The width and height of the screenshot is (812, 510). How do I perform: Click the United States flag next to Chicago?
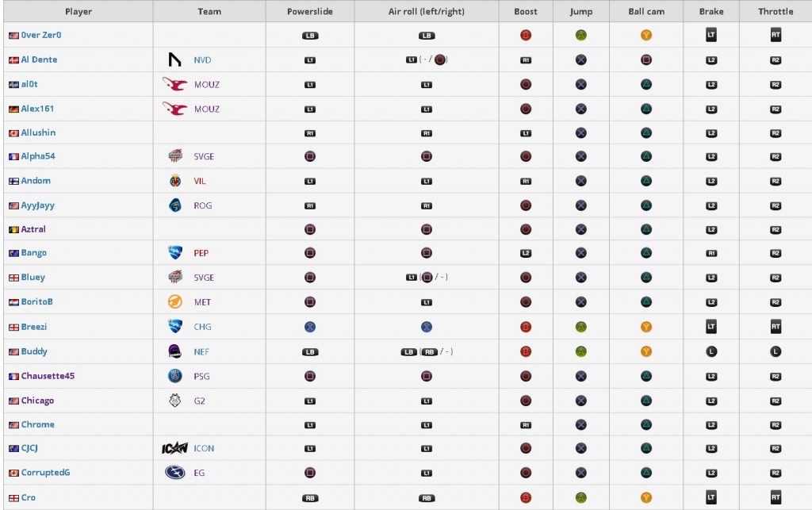coord(14,401)
